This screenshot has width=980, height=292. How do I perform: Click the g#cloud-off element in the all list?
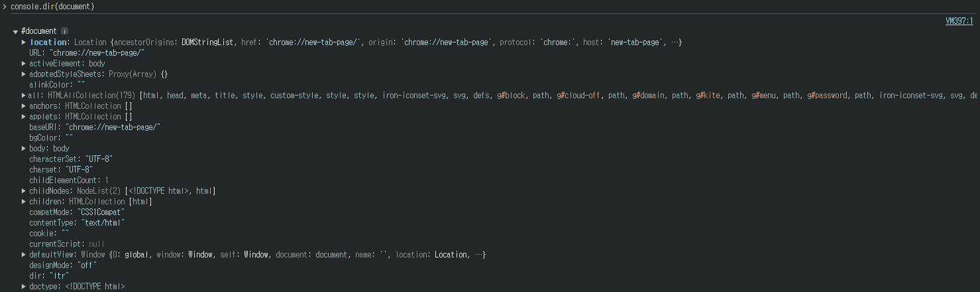[580, 96]
